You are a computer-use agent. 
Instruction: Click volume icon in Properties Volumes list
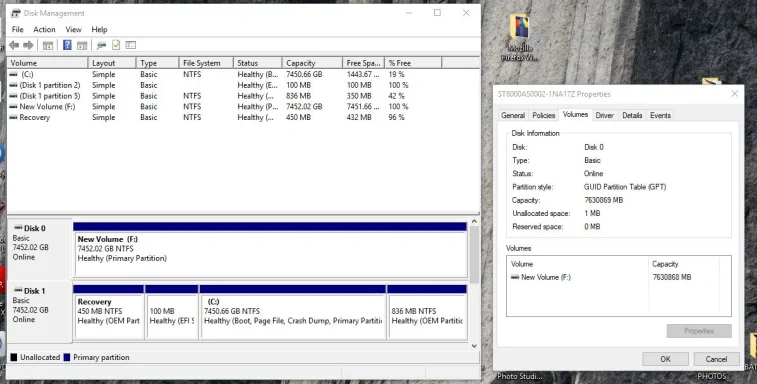(x=515, y=277)
